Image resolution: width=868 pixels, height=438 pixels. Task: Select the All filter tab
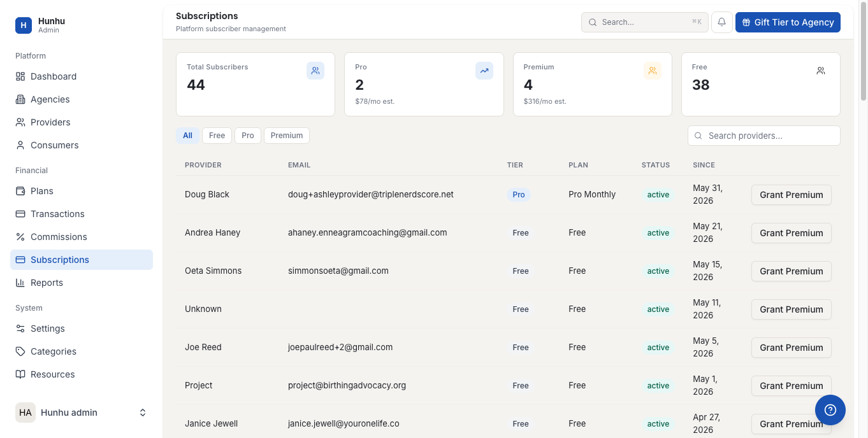pyautogui.click(x=187, y=136)
